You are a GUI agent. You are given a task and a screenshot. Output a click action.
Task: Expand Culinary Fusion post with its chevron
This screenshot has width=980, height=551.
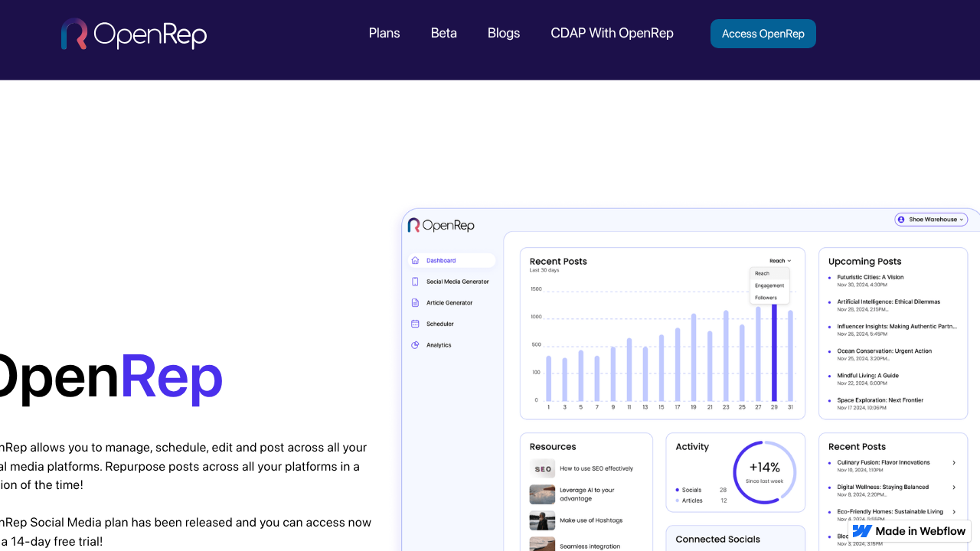(954, 462)
